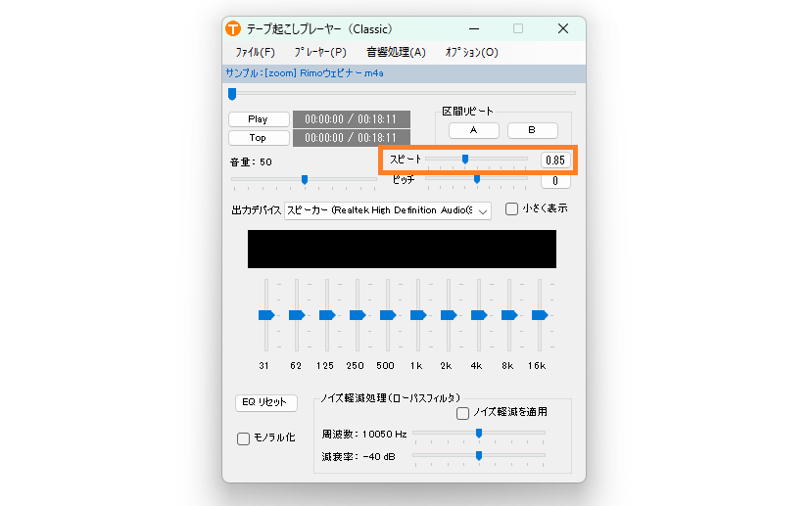This screenshot has width=812, height=506.
Task: Enable ノイズ軽減を適用 checkbox
Action: click(x=463, y=413)
